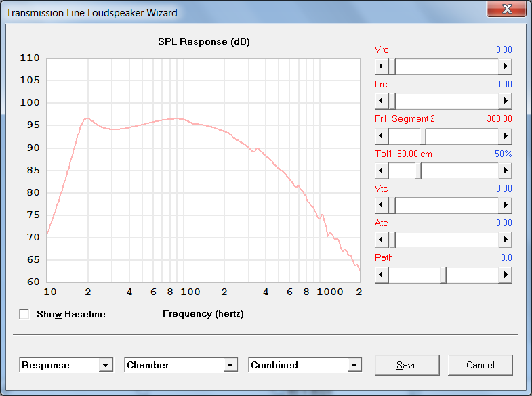Click the Fr1 Segment 2 slider thumb

423,136
